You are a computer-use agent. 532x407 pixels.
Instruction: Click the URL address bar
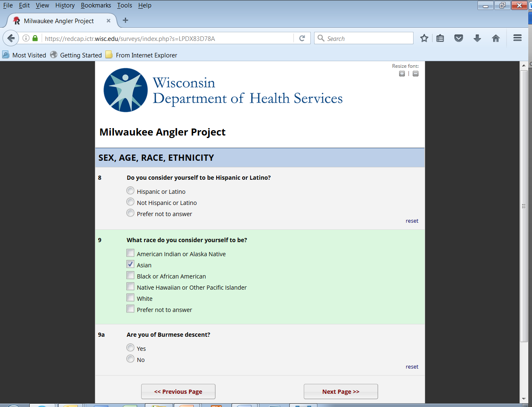tap(167, 38)
